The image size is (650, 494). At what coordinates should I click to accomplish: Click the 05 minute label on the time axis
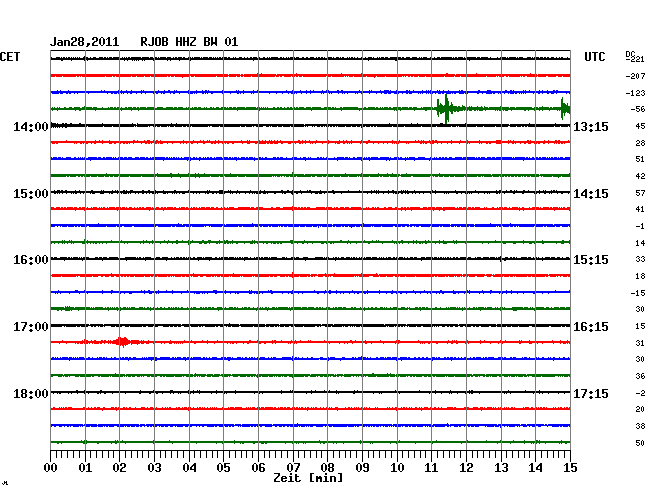(x=223, y=468)
